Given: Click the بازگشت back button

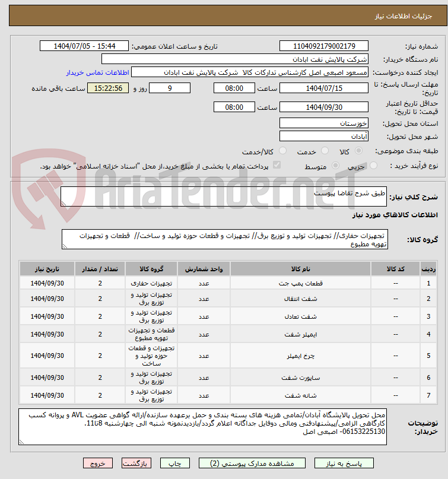Looking at the screenshot, I should [136, 464].
